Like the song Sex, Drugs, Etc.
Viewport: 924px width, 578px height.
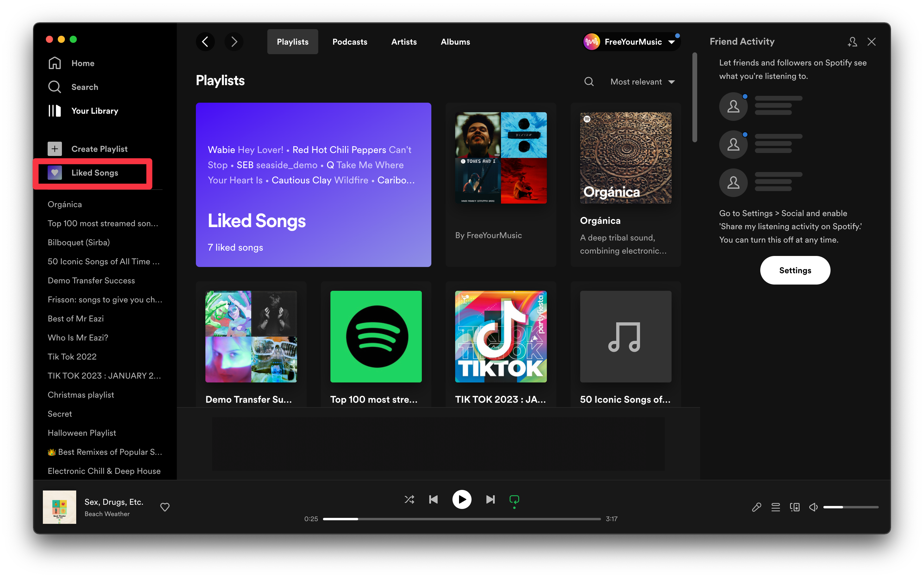(x=165, y=507)
